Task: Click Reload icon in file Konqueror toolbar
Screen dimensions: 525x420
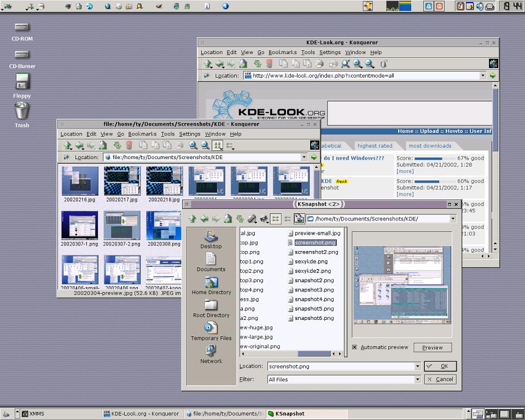Action: [x=117, y=145]
